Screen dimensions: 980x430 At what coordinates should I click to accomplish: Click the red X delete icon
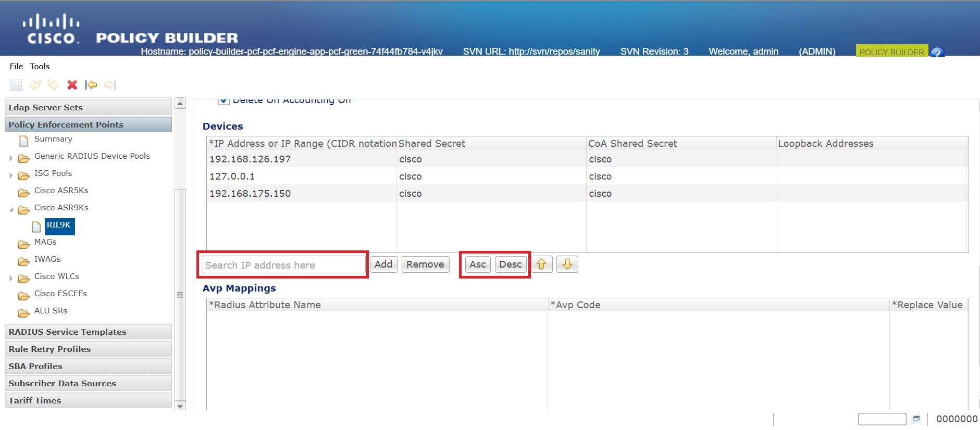pyautogui.click(x=72, y=85)
